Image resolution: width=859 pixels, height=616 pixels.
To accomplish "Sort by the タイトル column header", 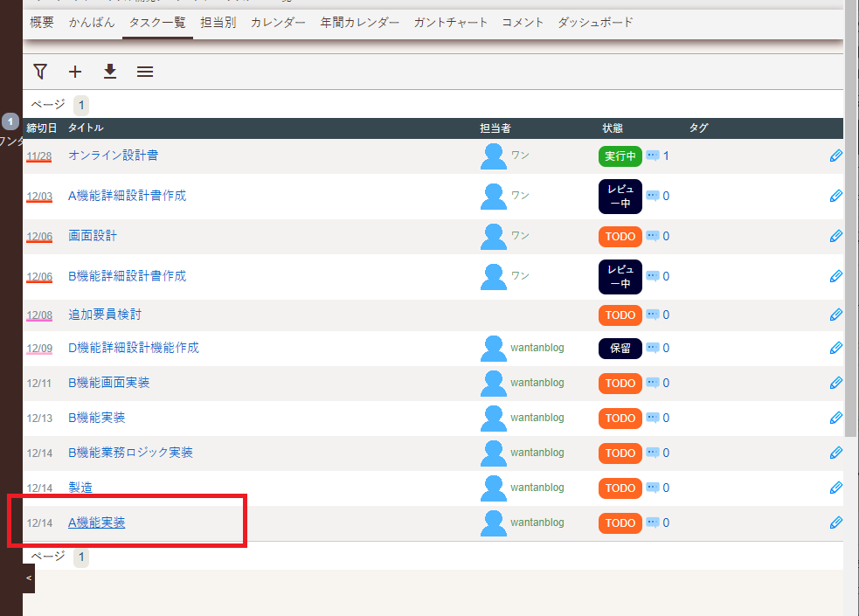I will [86, 128].
